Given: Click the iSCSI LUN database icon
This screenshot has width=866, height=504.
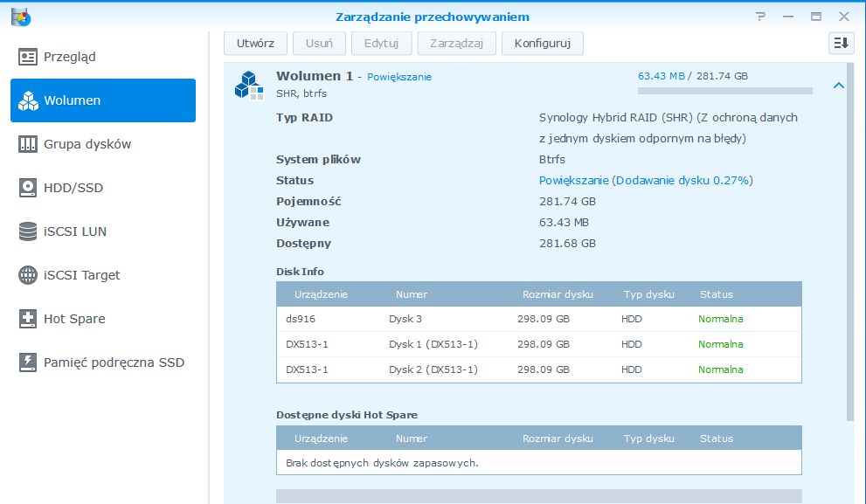Looking at the screenshot, I should click(28, 231).
